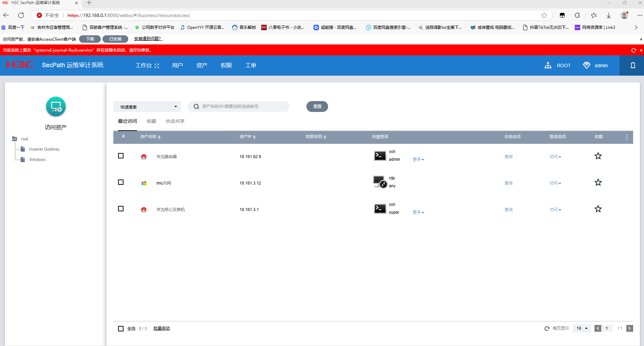
Task: Select Windows tree node
Action: 37,160
